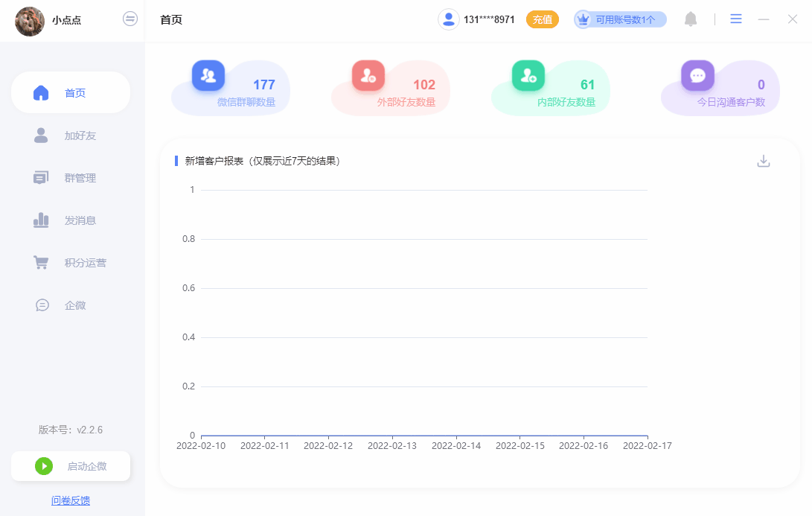Click the shopping cart icon
This screenshot has height=516, width=812.
[x=41, y=263]
